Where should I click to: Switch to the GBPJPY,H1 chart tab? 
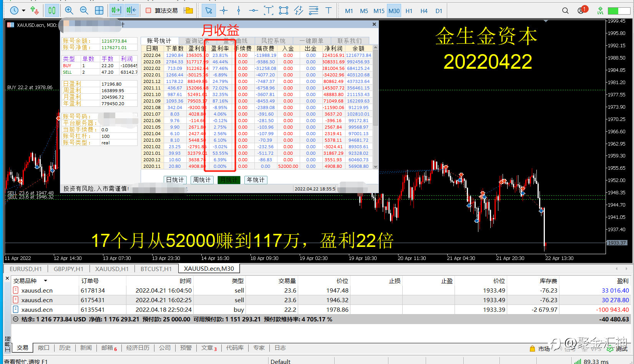pos(68,269)
